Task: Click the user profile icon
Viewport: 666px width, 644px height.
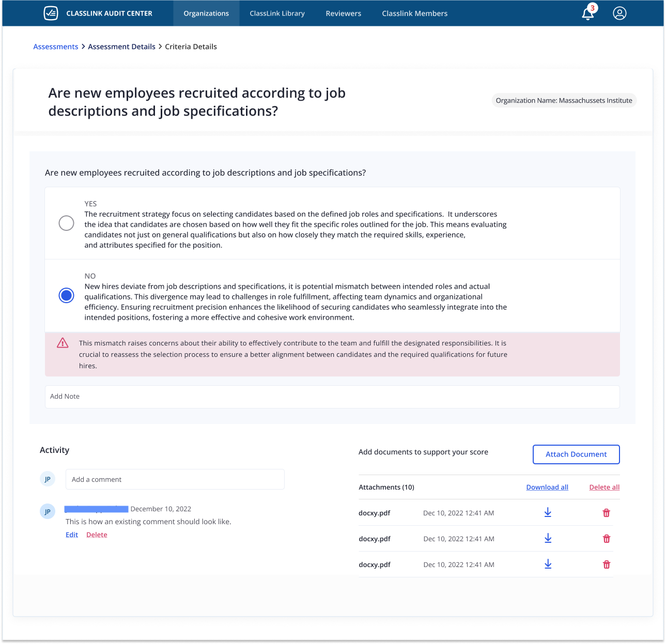Action: (x=619, y=13)
